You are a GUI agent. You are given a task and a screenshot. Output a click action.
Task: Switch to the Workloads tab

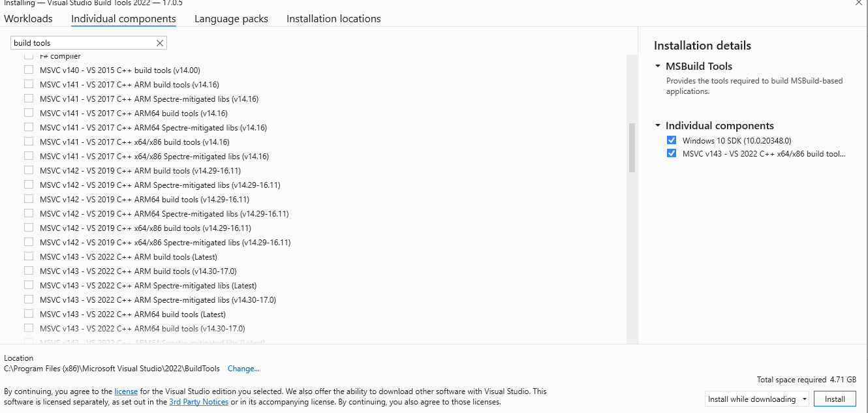point(28,18)
